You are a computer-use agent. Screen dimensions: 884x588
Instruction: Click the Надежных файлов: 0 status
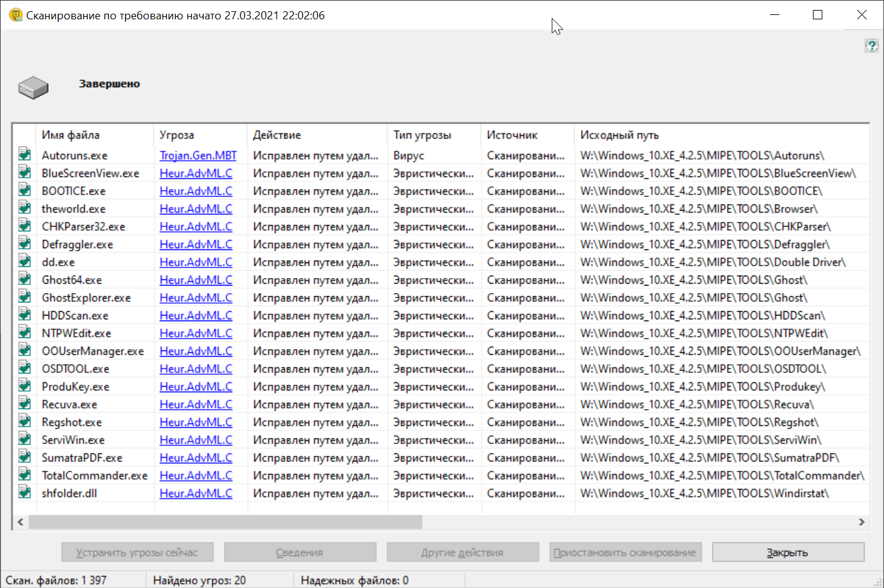pyautogui.click(x=355, y=581)
